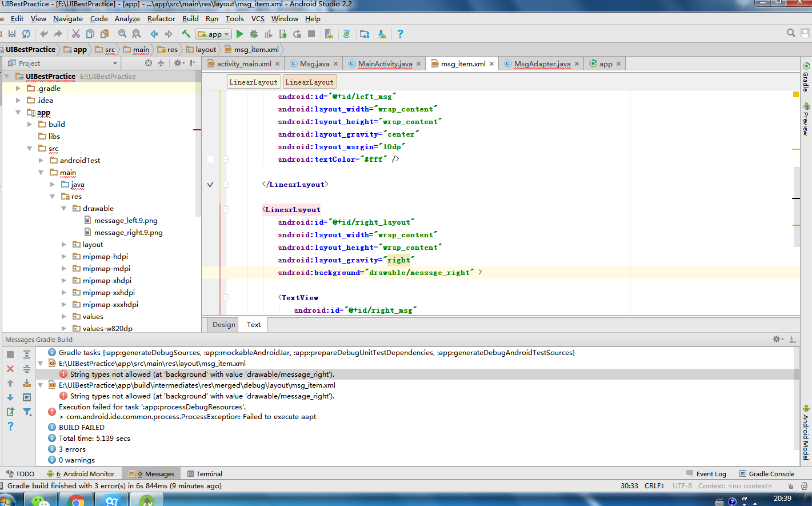
Task: Open the Project Structure icon
Action: [365, 34]
